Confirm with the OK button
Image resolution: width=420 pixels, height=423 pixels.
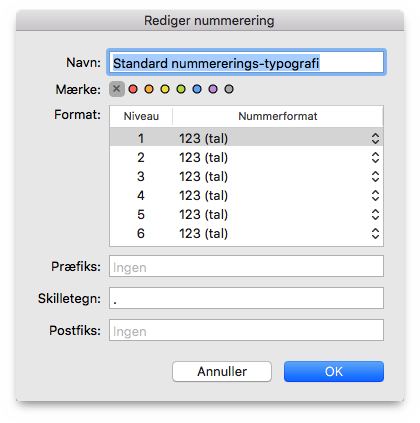click(334, 371)
